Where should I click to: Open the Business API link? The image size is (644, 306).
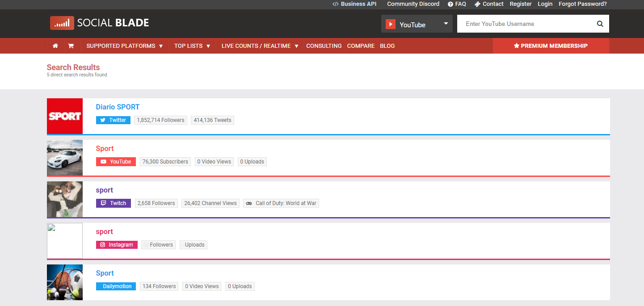click(354, 4)
